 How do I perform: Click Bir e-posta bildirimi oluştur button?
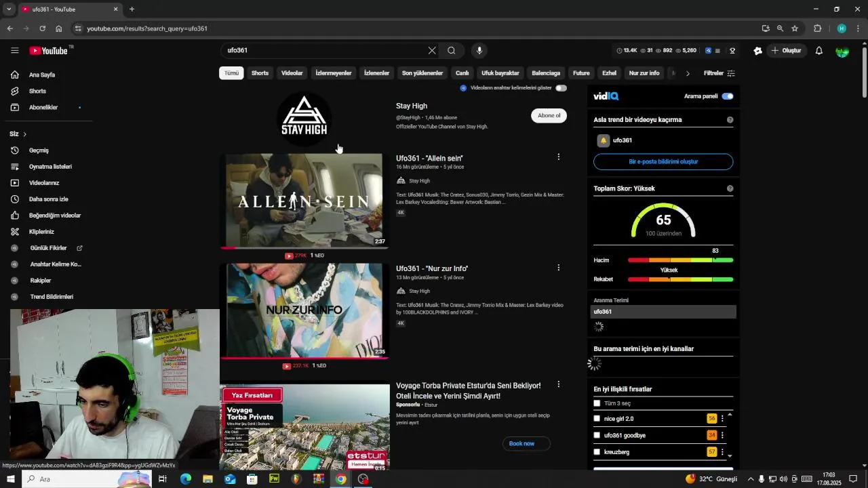tap(663, 162)
